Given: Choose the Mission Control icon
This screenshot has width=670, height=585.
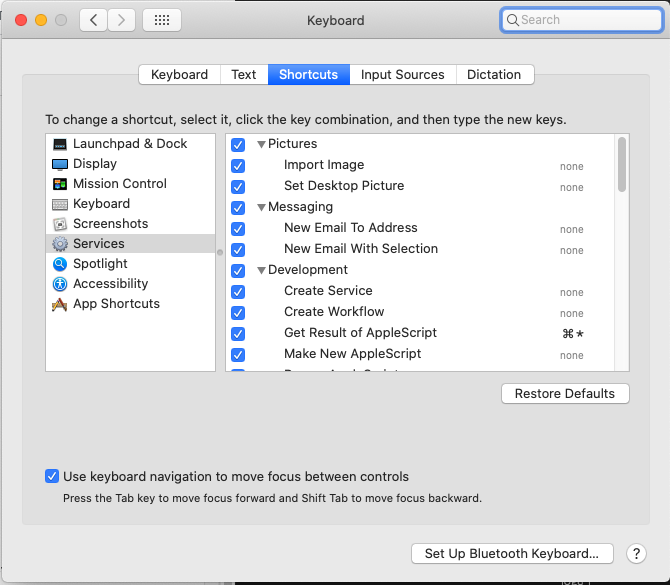Looking at the screenshot, I should tap(60, 184).
